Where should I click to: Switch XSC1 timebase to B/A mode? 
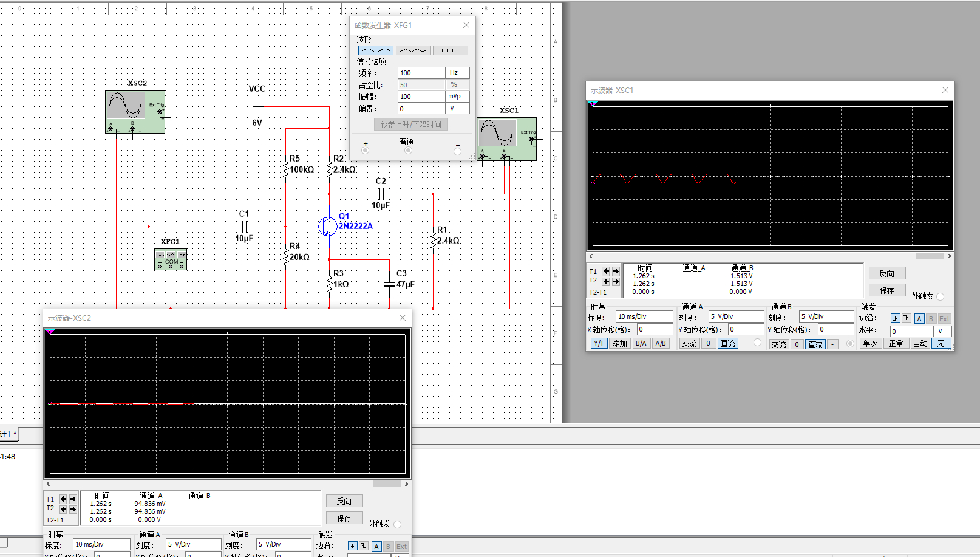641,343
